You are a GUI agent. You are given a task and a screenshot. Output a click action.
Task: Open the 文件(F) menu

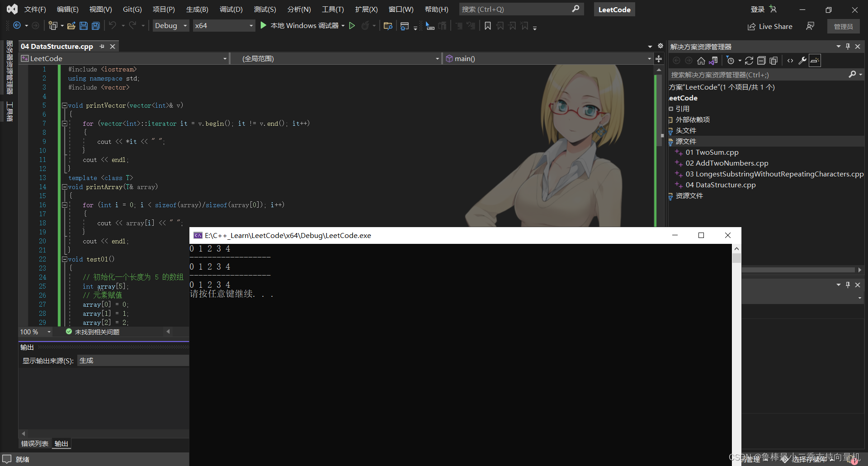pos(35,9)
